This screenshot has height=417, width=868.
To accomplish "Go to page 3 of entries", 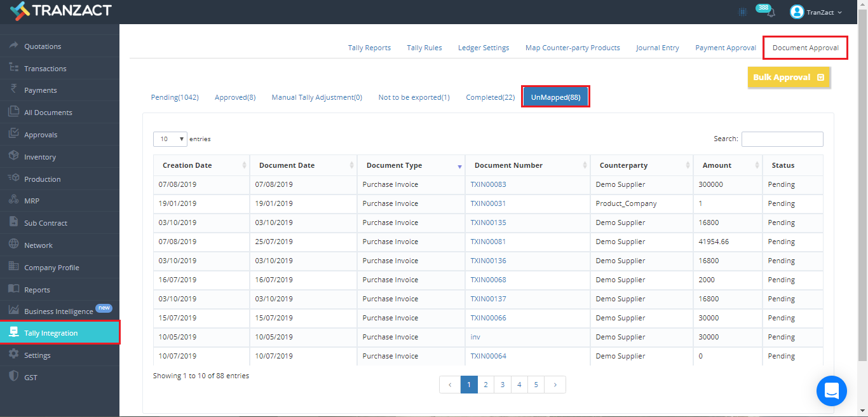I will pyautogui.click(x=503, y=385).
